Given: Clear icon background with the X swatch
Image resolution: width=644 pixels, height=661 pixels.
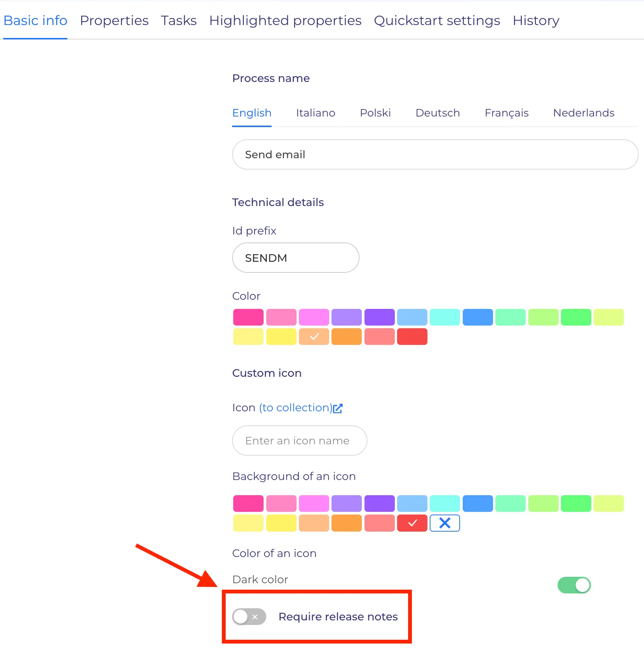Looking at the screenshot, I should (x=445, y=523).
